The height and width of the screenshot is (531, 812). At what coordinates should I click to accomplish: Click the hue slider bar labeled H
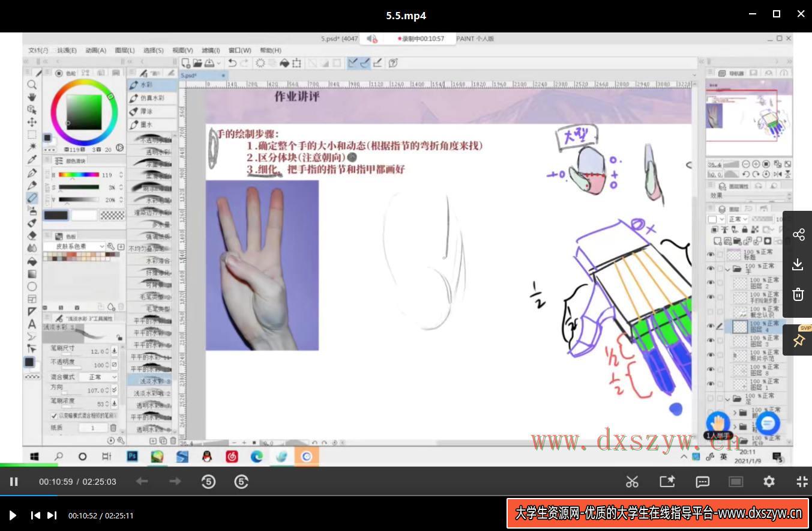79,175
